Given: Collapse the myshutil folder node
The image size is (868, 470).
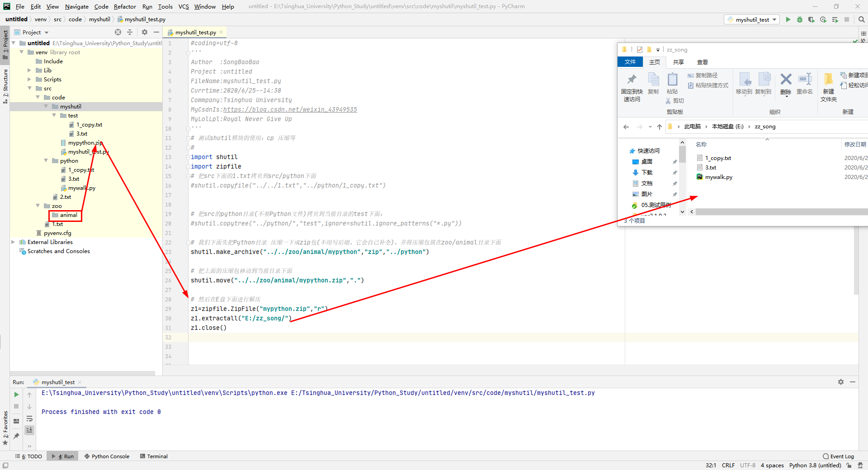Looking at the screenshot, I should tap(46, 106).
